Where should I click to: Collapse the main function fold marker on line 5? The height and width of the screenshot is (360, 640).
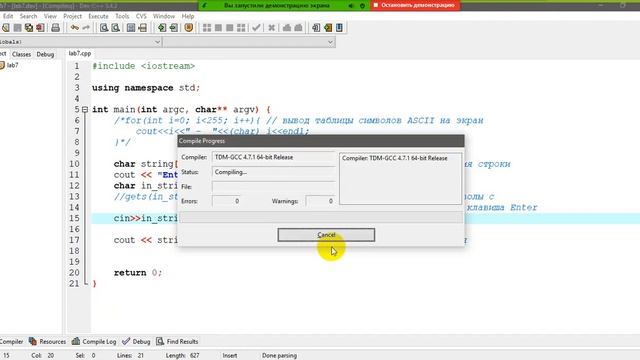point(85,109)
